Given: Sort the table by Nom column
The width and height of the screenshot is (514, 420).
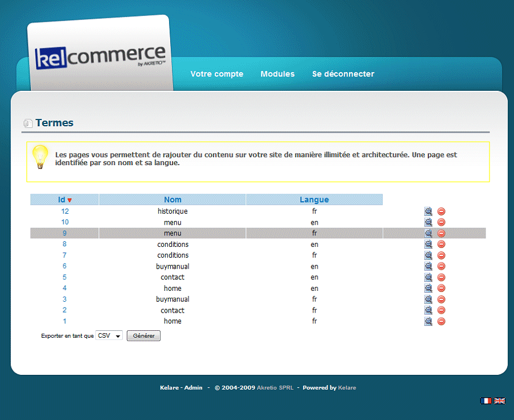Looking at the screenshot, I should coord(172,199).
